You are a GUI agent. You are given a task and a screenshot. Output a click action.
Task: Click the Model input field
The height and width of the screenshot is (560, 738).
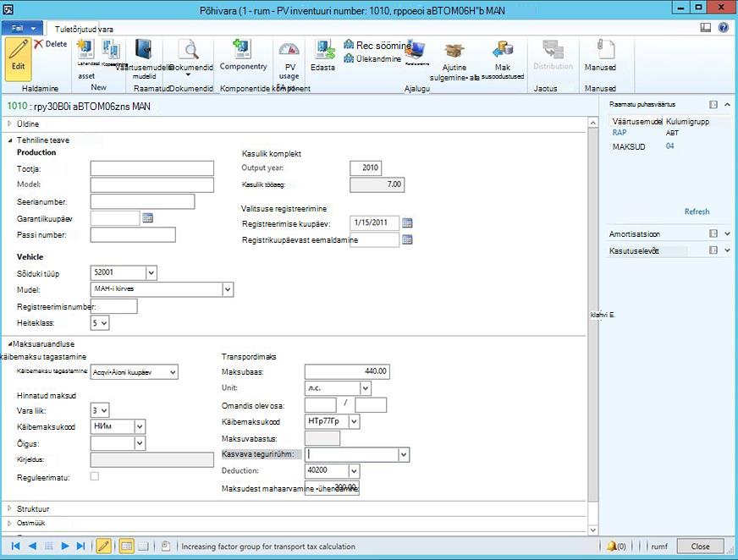click(152, 185)
